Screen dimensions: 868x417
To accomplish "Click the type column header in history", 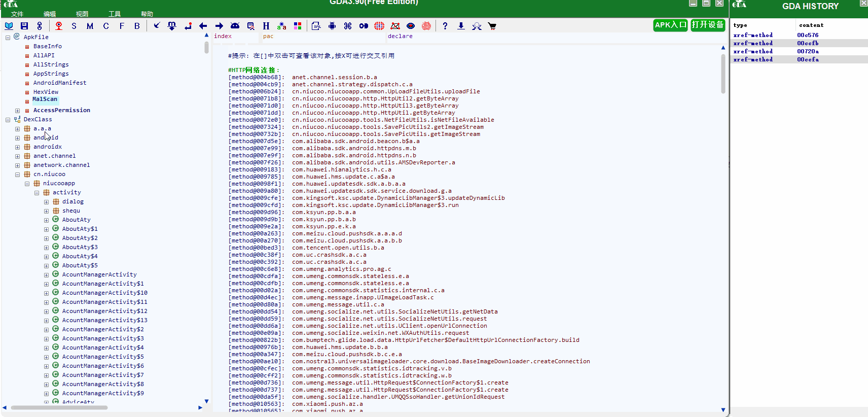I will (x=740, y=25).
